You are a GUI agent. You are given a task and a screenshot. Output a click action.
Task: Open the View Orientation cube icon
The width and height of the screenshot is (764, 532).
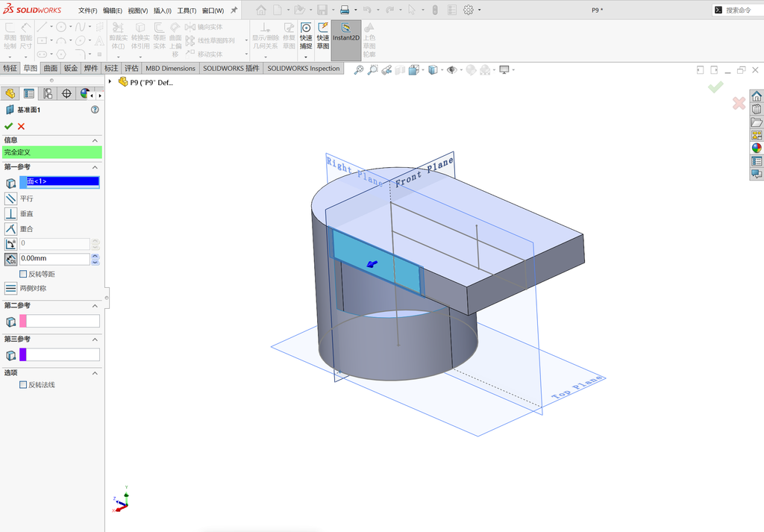(x=413, y=70)
